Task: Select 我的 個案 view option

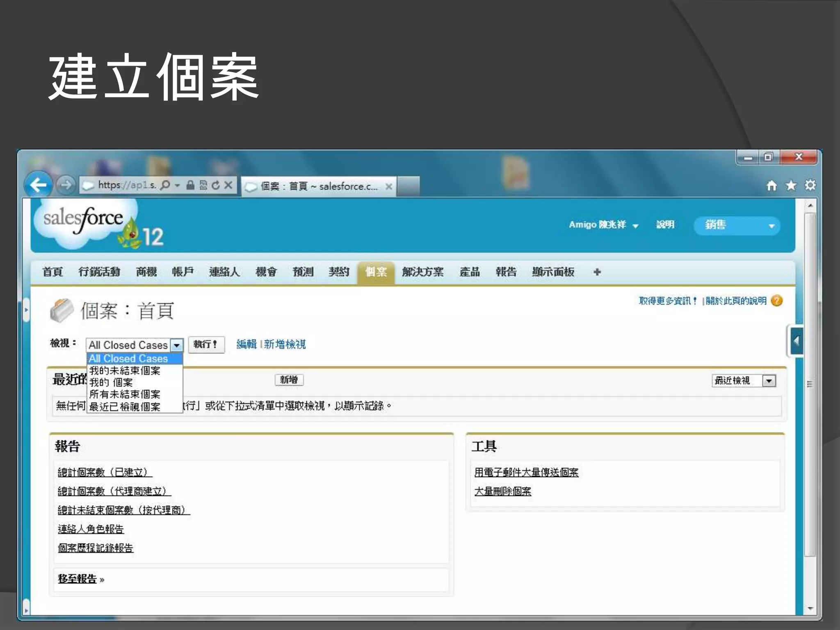Action: [135, 382]
